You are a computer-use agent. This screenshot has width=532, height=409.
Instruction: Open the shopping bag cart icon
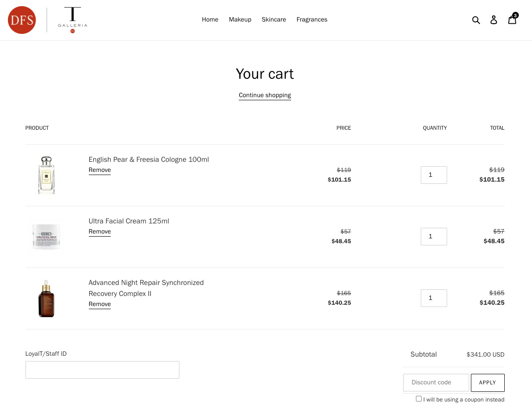513,19
